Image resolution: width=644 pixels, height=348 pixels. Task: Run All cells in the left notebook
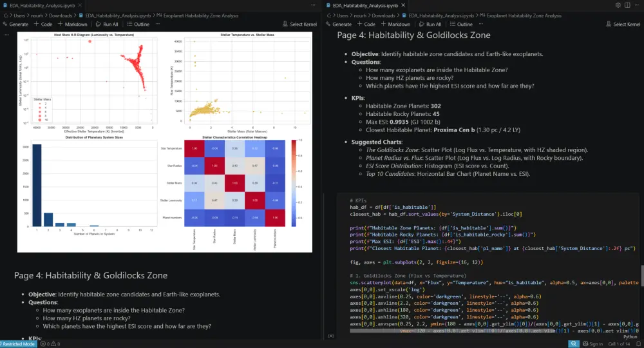coord(107,24)
